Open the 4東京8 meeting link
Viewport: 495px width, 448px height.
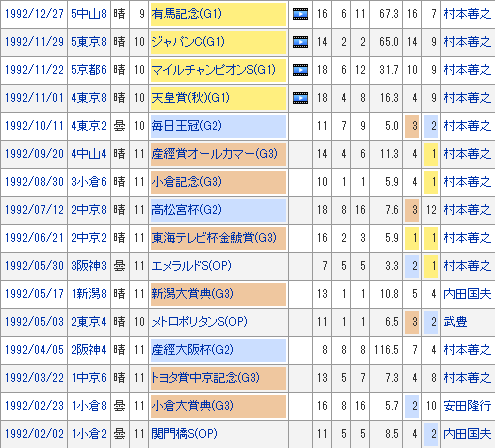(89, 98)
